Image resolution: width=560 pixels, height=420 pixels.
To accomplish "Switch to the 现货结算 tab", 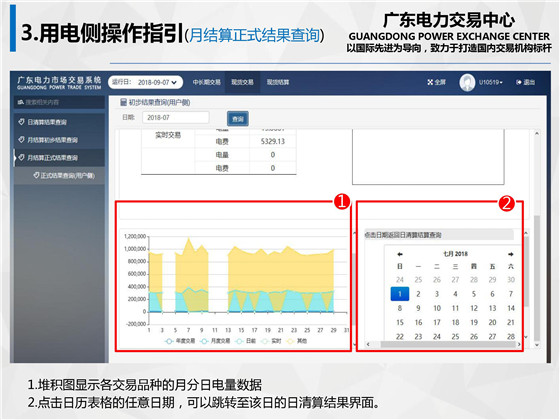I will (278, 82).
